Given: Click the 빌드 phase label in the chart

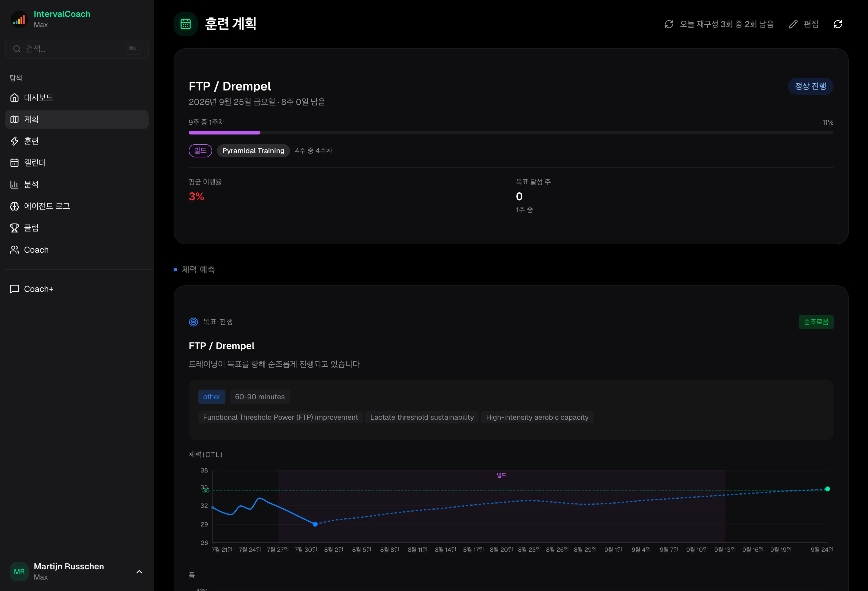Looking at the screenshot, I should [x=501, y=475].
